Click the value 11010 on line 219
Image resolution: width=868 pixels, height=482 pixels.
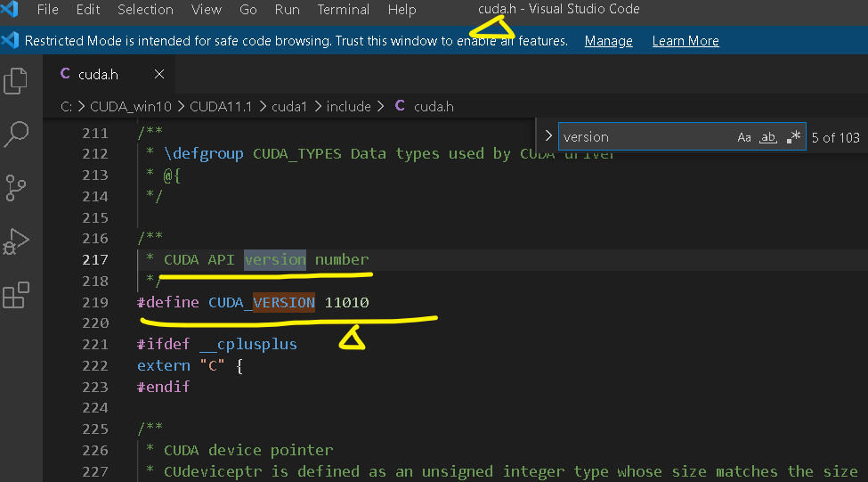(346, 303)
